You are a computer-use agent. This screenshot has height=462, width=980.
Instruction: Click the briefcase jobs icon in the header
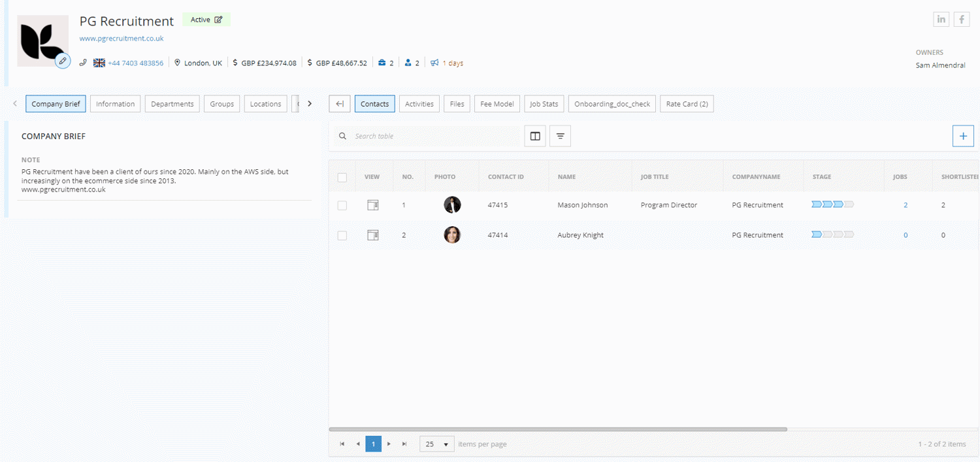pyautogui.click(x=382, y=63)
